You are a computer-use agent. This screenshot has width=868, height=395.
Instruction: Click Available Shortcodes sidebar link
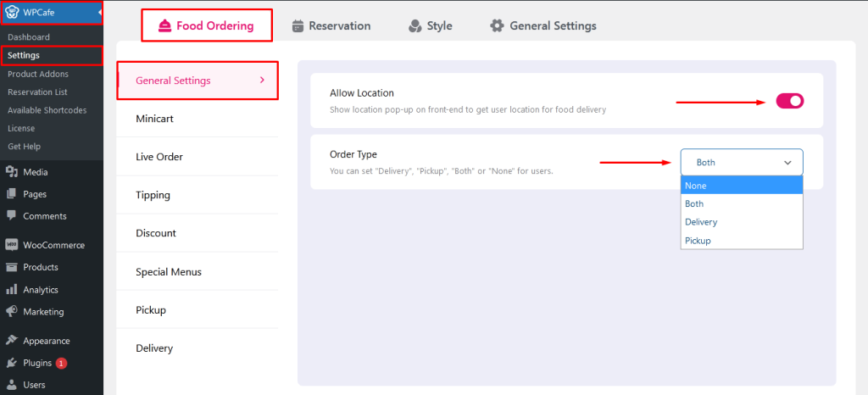pyautogui.click(x=47, y=110)
